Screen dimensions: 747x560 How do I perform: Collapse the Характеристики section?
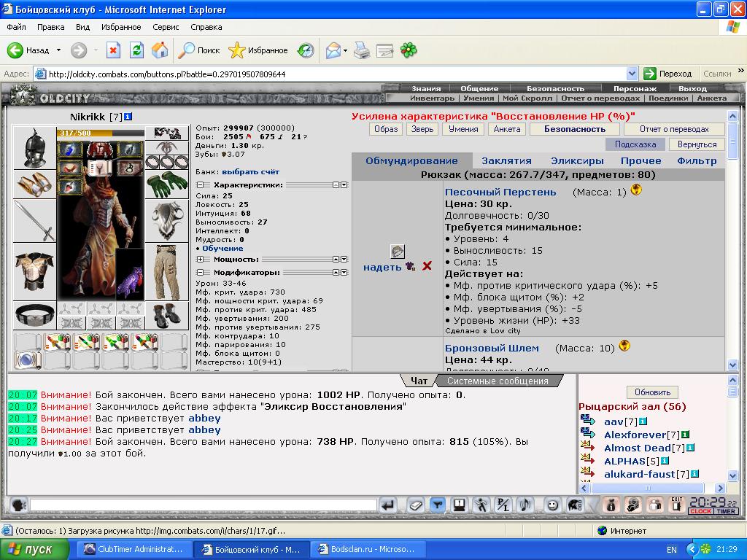click(x=200, y=184)
